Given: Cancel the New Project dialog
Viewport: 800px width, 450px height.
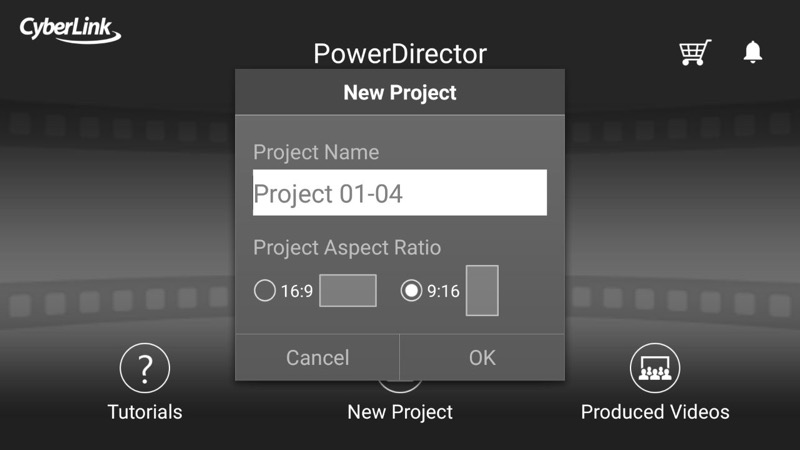Looking at the screenshot, I should pos(317,358).
